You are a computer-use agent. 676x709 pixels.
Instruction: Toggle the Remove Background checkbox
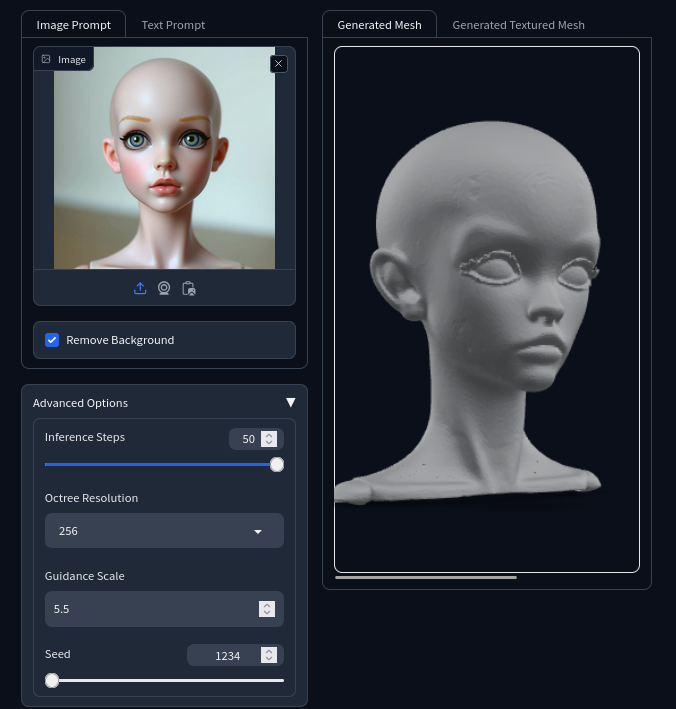[x=52, y=340]
